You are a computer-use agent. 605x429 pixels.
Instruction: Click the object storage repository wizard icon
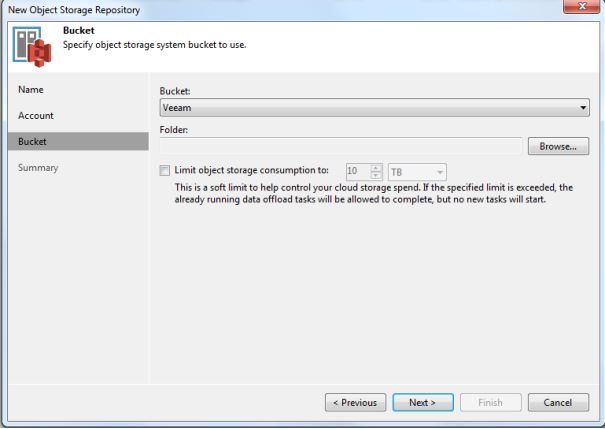point(32,47)
